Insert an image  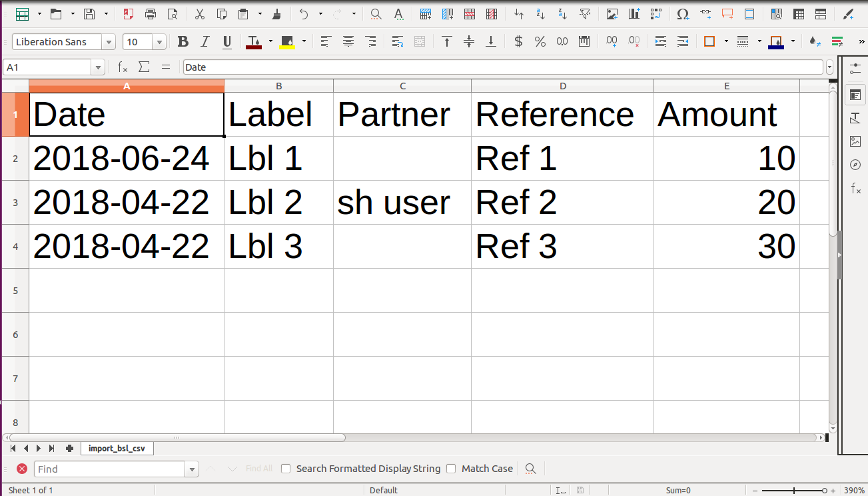[x=612, y=13]
